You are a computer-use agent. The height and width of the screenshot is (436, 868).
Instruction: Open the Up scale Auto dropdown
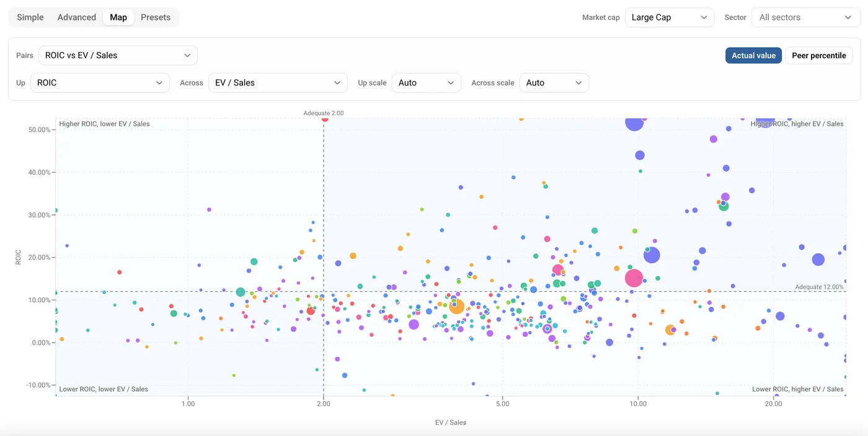point(427,82)
